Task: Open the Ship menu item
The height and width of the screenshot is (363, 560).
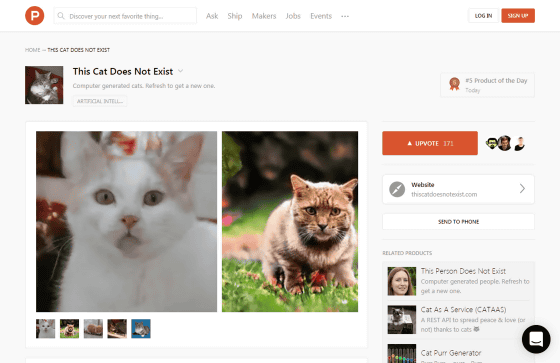Action: [x=235, y=16]
